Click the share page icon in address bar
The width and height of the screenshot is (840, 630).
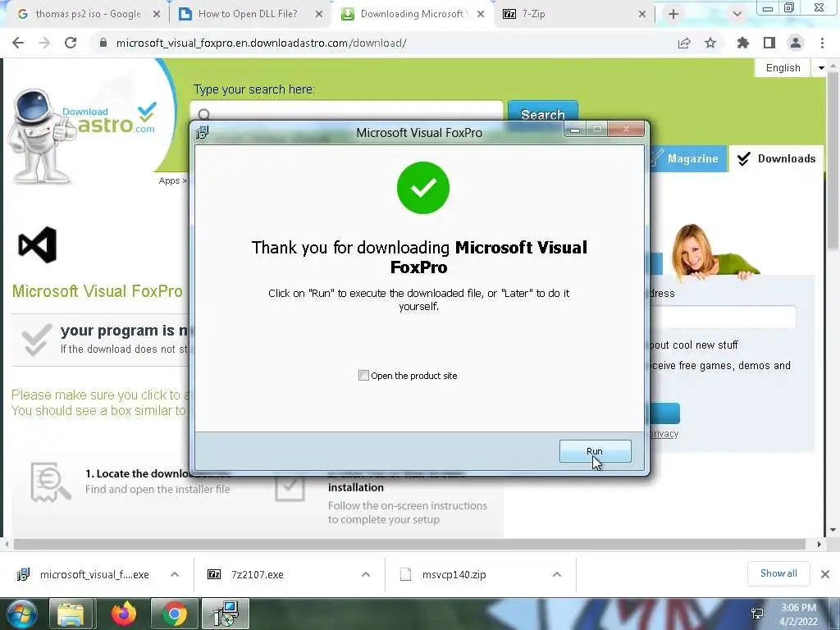coord(684,43)
